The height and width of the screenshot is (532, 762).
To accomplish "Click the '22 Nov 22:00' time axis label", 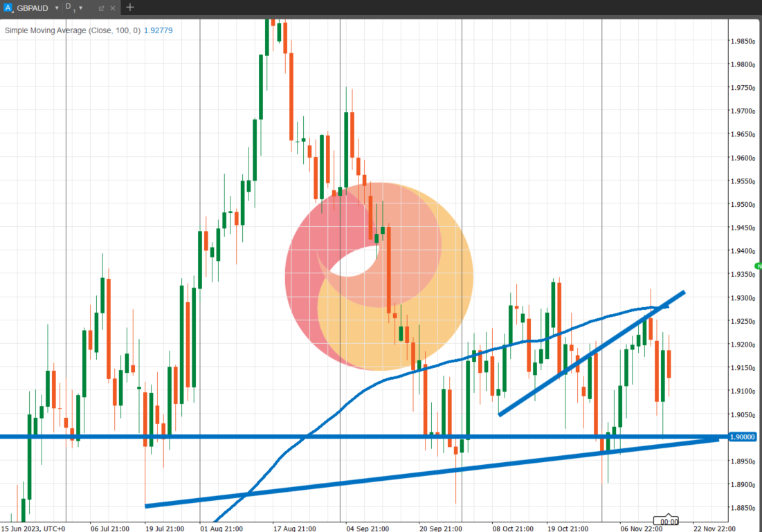I will (714, 528).
